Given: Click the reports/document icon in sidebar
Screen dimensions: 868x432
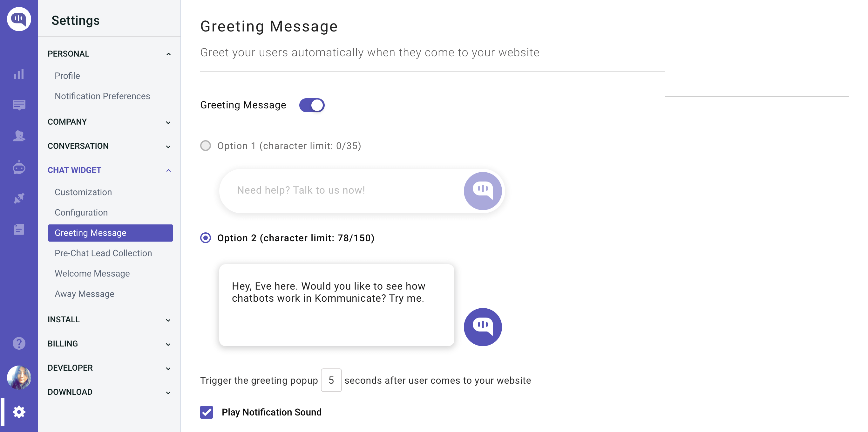Looking at the screenshot, I should tap(19, 229).
